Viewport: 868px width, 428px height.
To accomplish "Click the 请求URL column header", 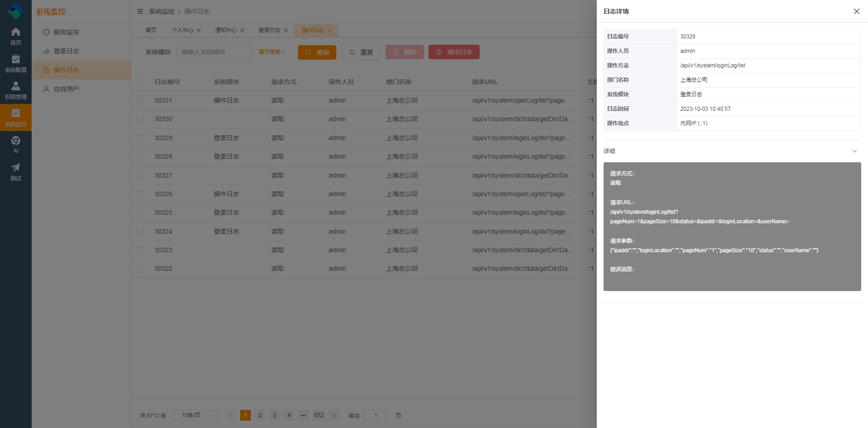I will coord(485,82).
